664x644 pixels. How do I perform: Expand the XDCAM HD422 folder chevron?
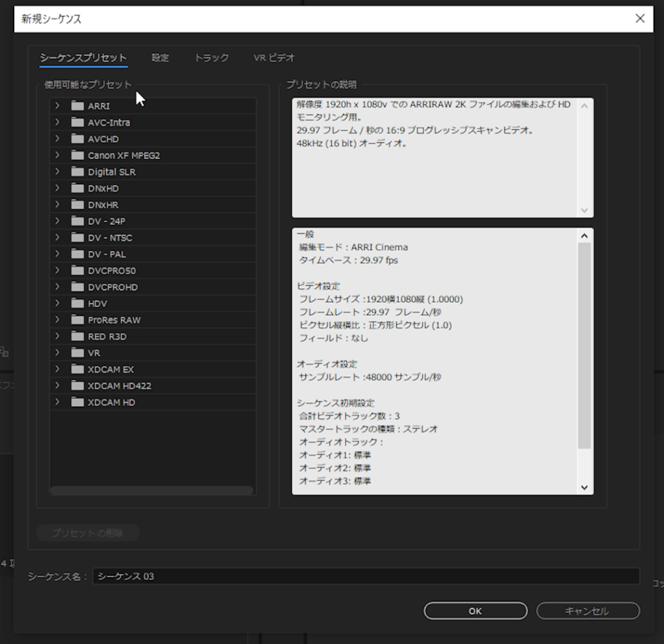[57, 385]
